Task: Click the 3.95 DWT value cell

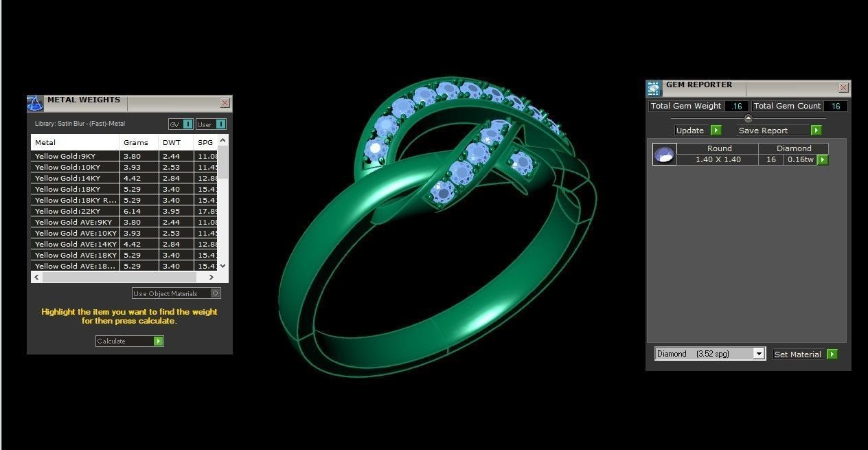Action: pos(176,211)
